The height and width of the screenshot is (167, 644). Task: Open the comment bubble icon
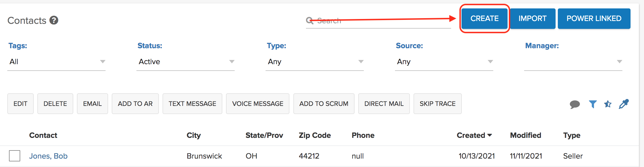[575, 104]
